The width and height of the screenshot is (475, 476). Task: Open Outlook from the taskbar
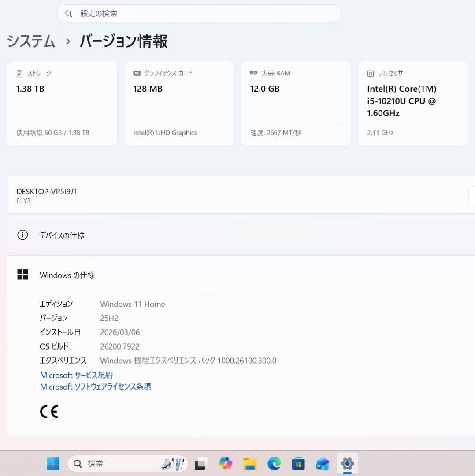pyautogui.click(x=323, y=464)
